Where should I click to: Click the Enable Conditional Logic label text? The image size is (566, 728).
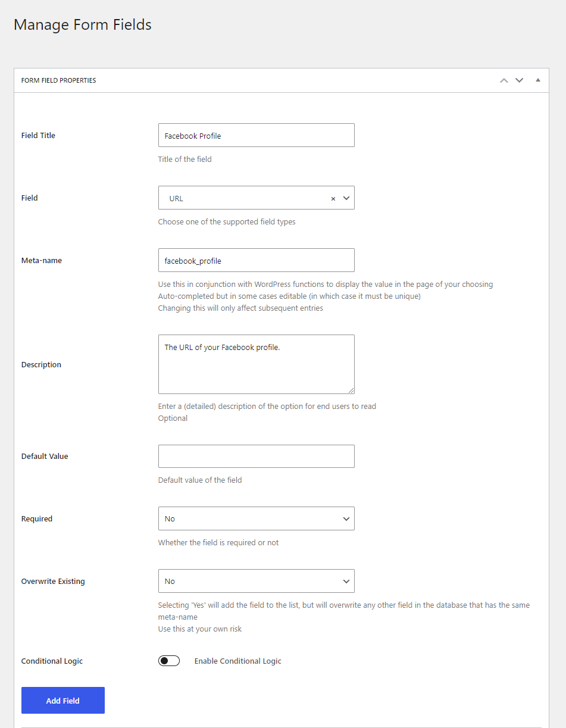[x=237, y=661]
